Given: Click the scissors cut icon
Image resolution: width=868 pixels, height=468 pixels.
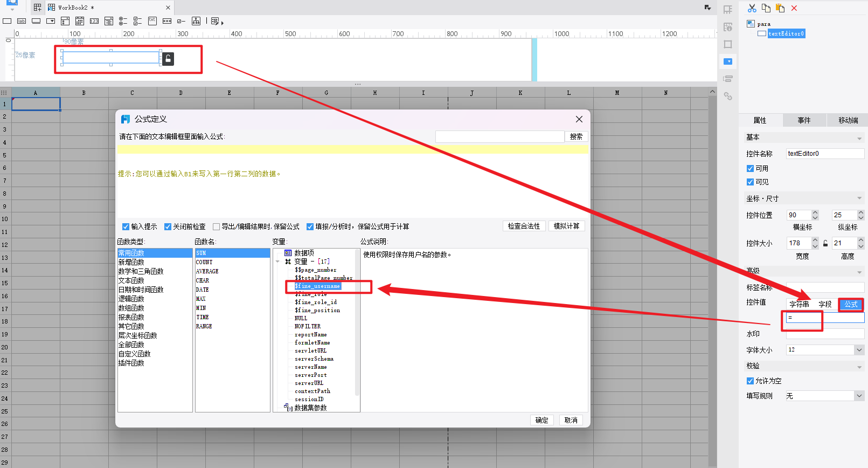Looking at the screenshot, I should (x=752, y=8).
